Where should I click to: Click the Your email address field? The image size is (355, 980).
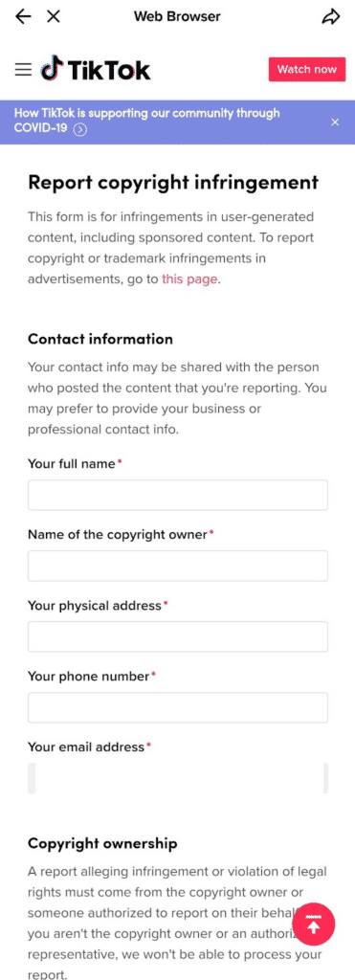click(178, 777)
